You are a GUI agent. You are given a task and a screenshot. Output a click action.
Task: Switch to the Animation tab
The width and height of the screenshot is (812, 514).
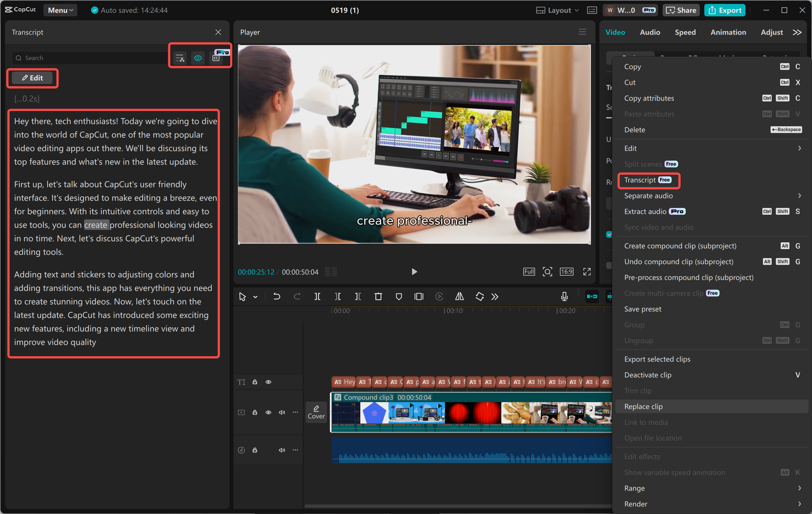pyautogui.click(x=728, y=32)
